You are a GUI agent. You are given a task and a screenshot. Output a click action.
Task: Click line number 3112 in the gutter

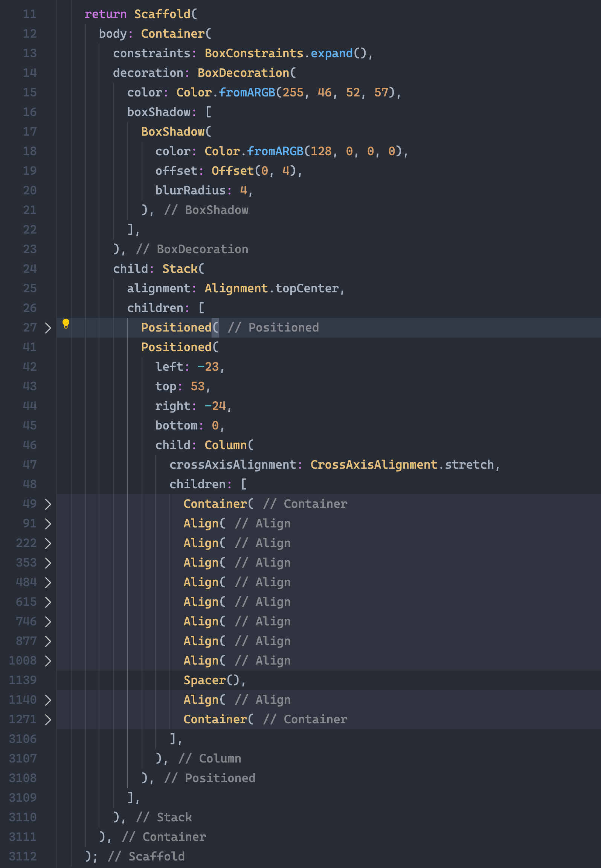point(23,857)
